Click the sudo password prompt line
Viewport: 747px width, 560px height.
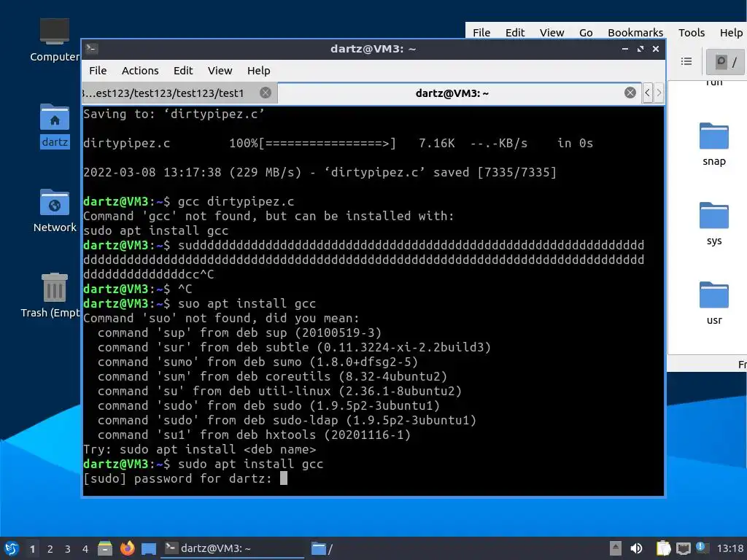tap(185, 478)
